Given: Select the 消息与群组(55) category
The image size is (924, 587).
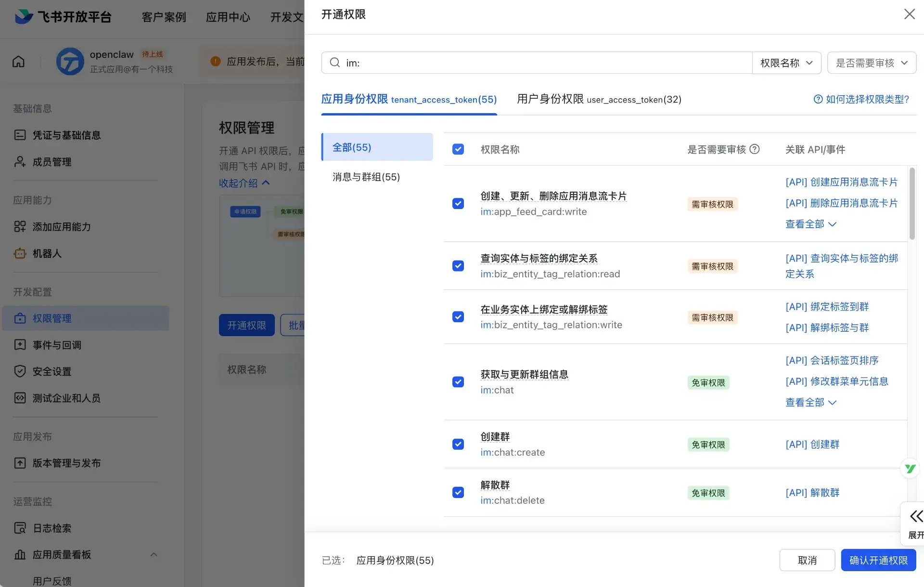Looking at the screenshot, I should pyautogui.click(x=366, y=177).
